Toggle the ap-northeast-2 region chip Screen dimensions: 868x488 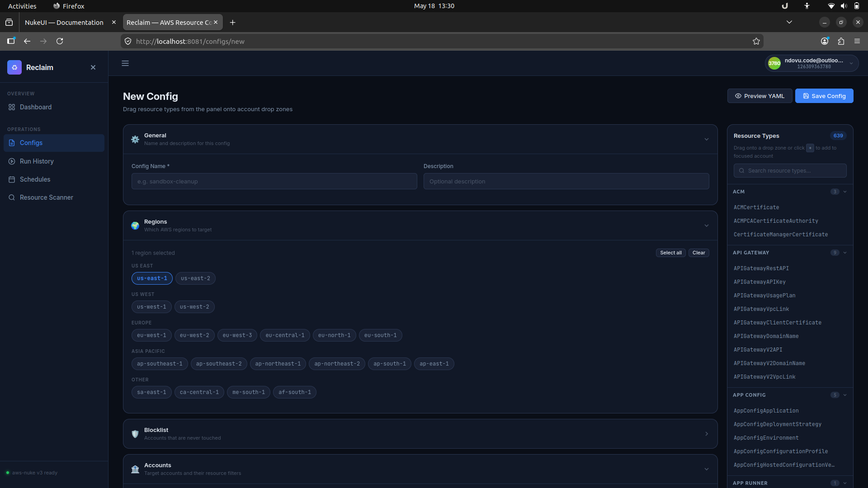(337, 364)
